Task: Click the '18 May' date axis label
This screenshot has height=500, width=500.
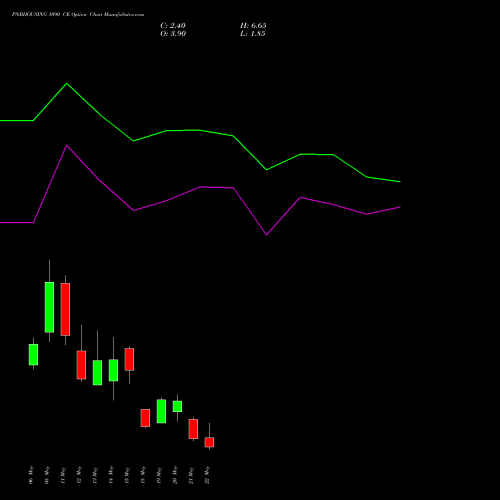Action: (143, 475)
